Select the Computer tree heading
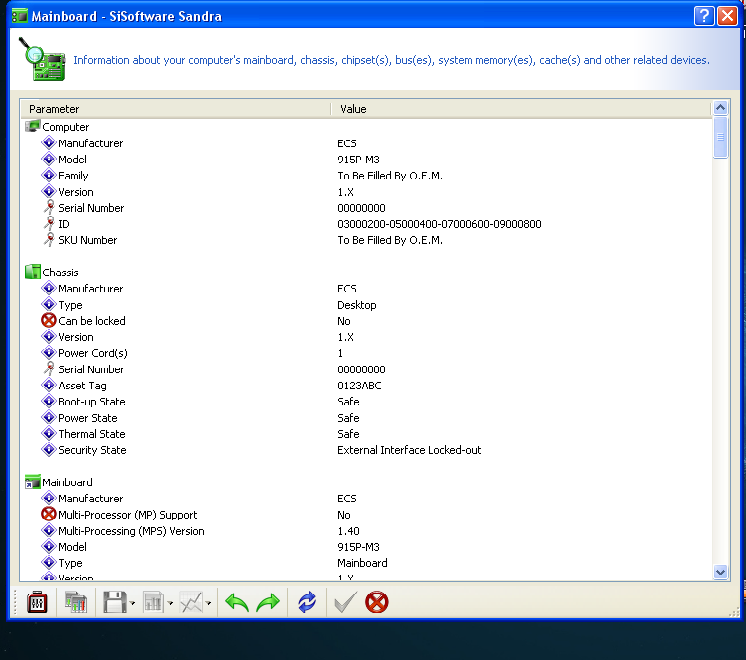746x660 pixels. pos(66,127)
